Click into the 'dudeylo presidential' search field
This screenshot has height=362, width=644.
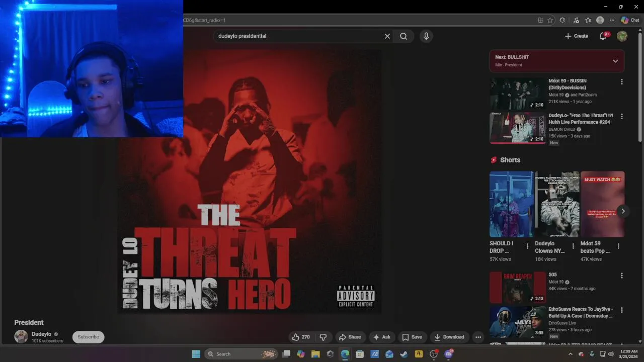coord(299,36)
